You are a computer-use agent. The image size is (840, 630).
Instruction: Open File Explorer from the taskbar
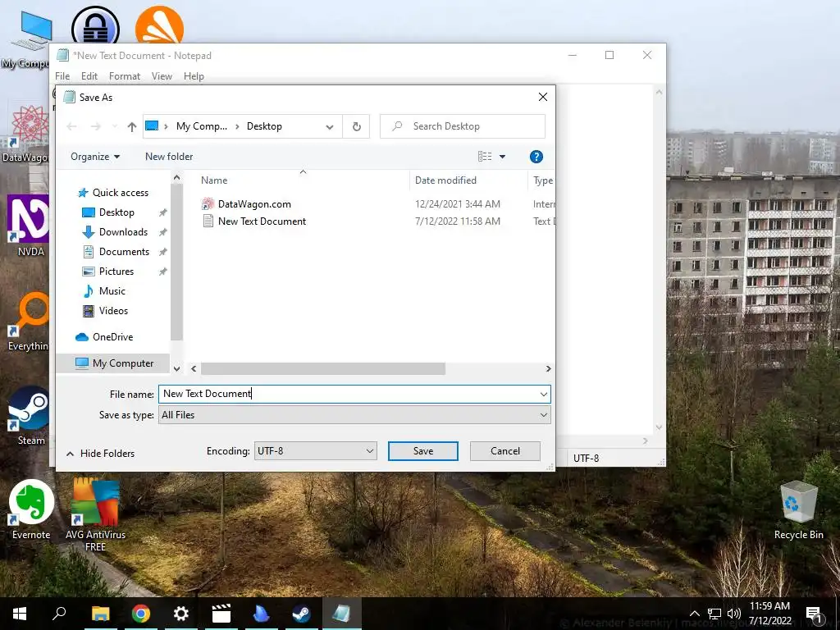click(100, 614)
